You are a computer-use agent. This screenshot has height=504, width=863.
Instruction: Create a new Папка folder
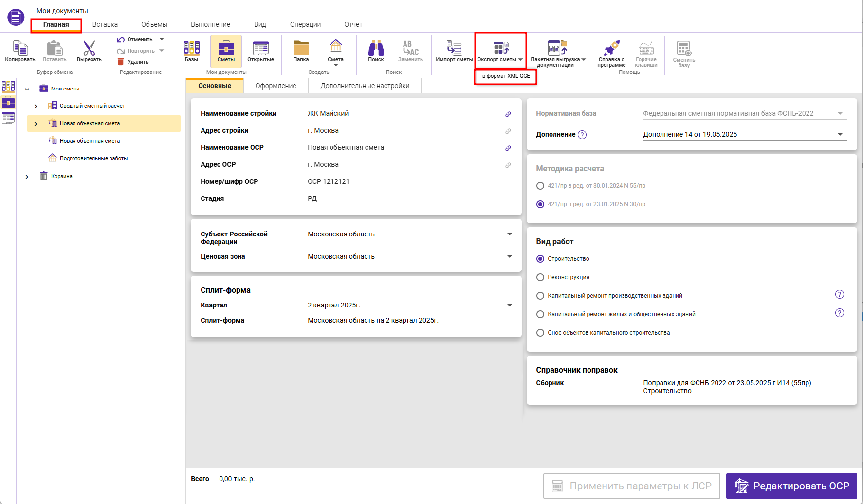pyautogui.click(x=301, y=49)
